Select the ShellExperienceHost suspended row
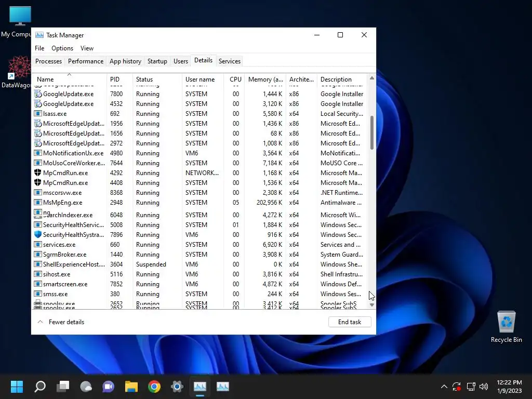532x399 pixels. point(200,264)
